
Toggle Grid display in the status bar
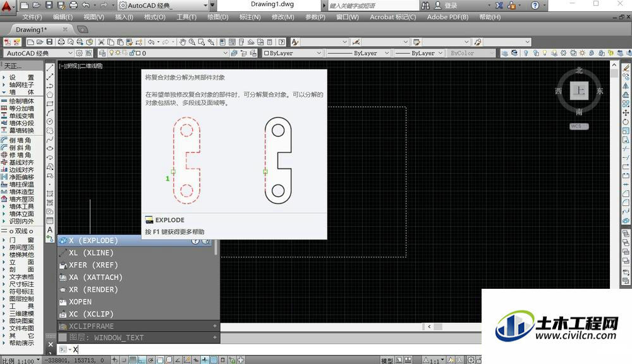pos(133,360)
